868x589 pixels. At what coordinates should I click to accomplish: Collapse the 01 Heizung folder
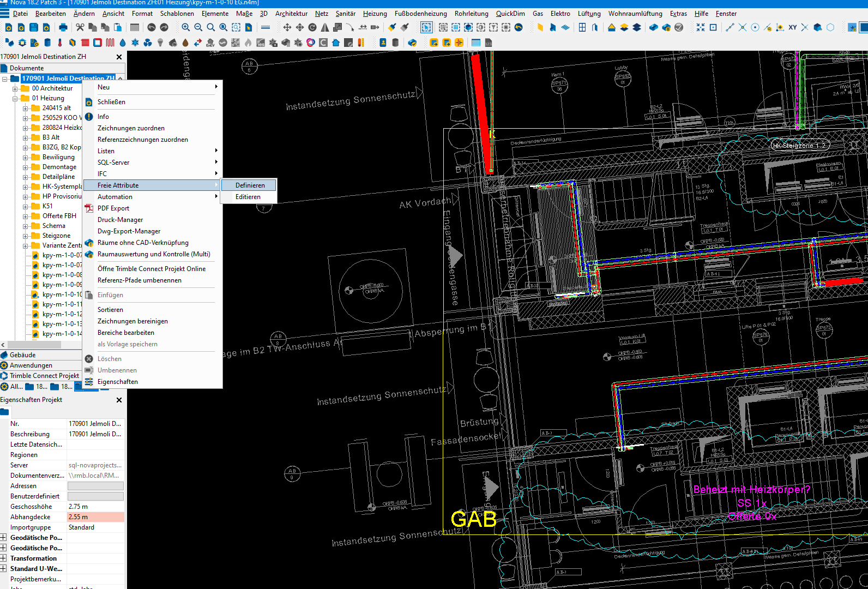point(15,98)
